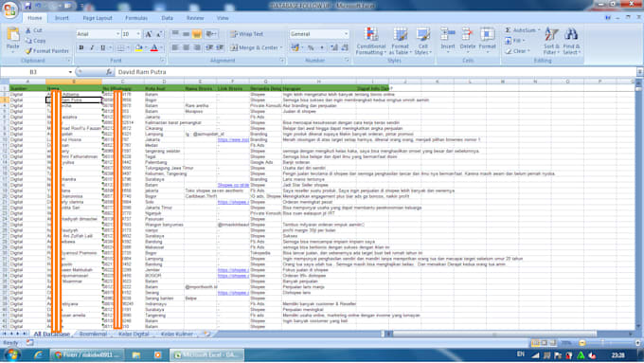644x363 pixels.
Task: Decrease decimal places
Action: click(x=345, y=47)
